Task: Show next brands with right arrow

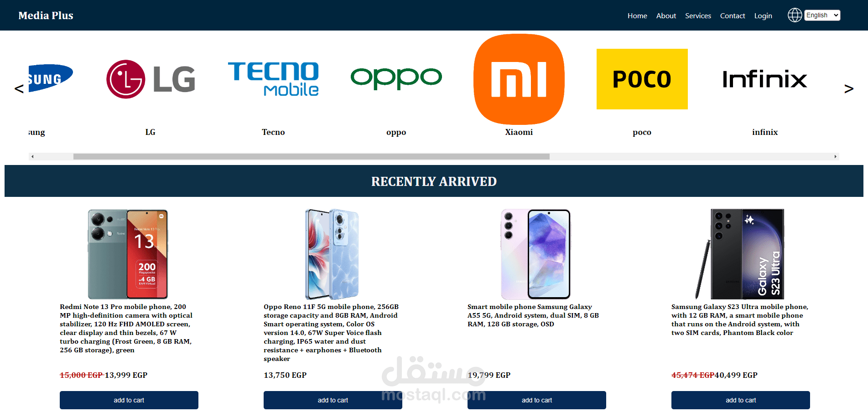Action: pyautogui.click(x=848, y=88)
